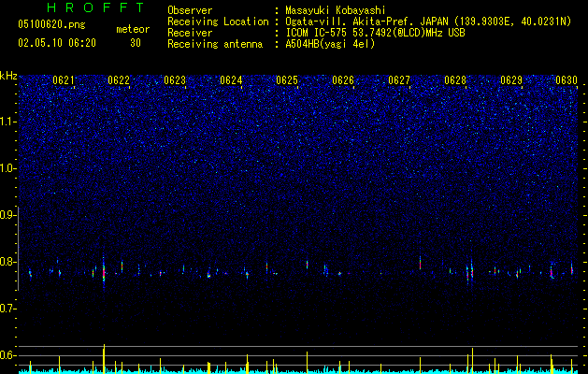Click the 0626 time marker
The image size is (588, 374).
click(343, 80)
